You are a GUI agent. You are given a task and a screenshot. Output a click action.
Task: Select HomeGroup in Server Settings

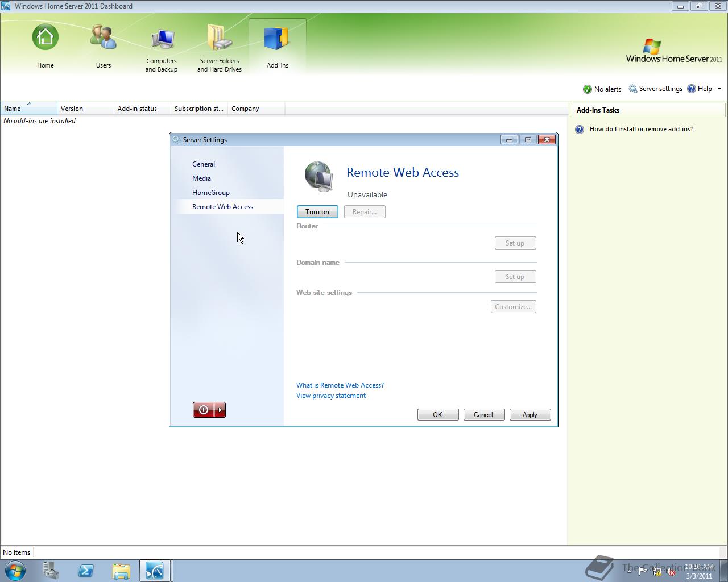pyautogui.click(x=211, y=193)
